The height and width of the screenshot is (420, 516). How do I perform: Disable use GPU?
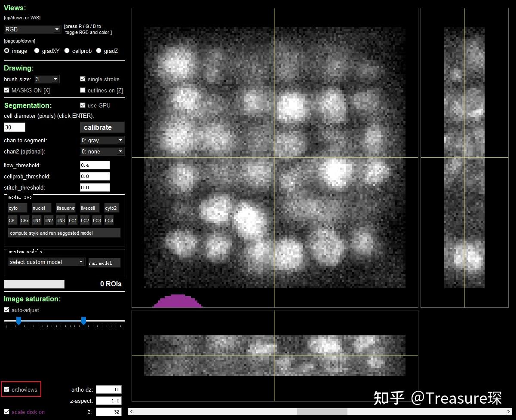click(x=82, y=105)
